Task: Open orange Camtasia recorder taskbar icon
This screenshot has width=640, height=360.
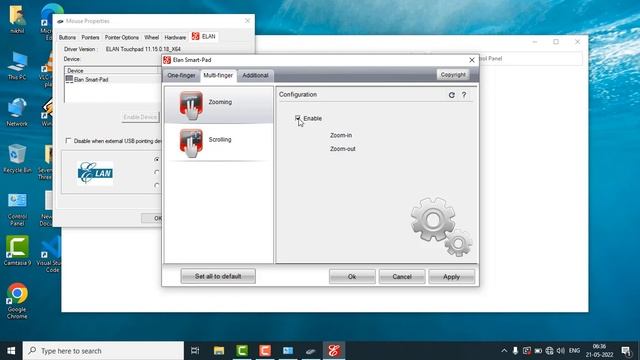Action: [x=265, y=351]
